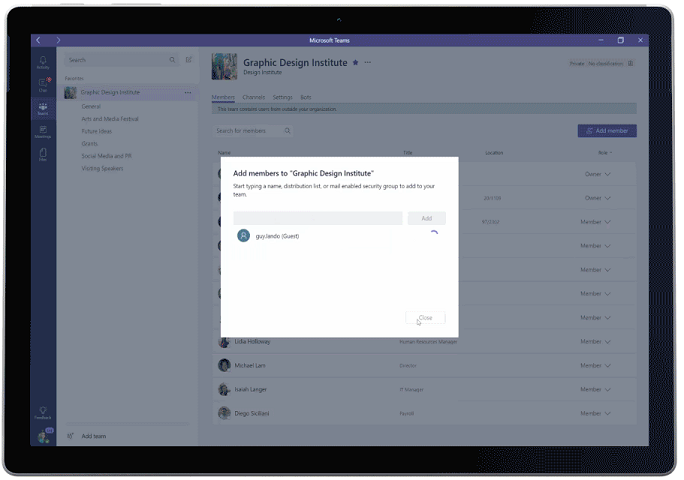This screenshot has height=480, width=684.
Task: Click the name Isaiah Langer
Action: point(251,389)
